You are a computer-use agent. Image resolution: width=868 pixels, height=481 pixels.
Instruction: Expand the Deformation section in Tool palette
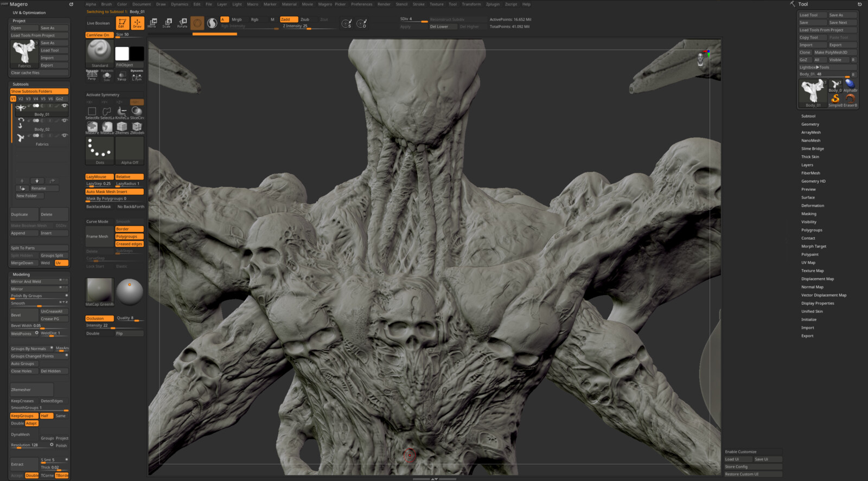(812, 206)
